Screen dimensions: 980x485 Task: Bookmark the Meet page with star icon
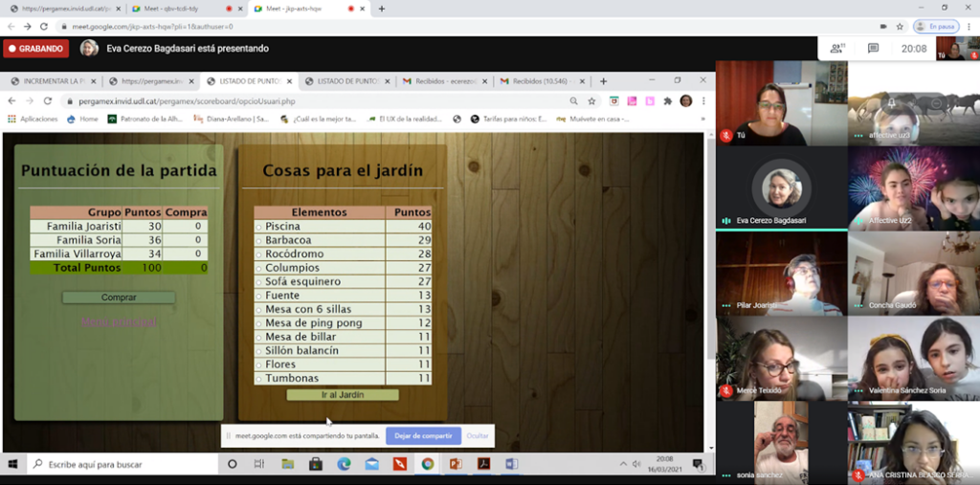900,26
